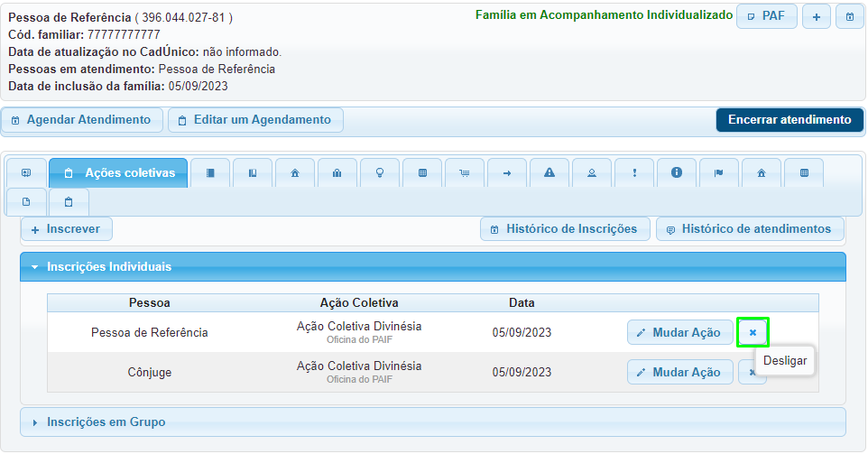The image size is (868, 454).
Task: Click Agendar Atendimento
Action: click(x=82, y=120)
